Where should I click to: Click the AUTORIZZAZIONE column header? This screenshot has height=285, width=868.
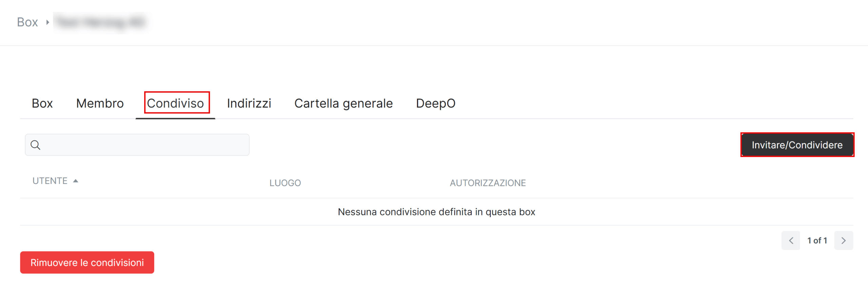(x=488, y=183)
